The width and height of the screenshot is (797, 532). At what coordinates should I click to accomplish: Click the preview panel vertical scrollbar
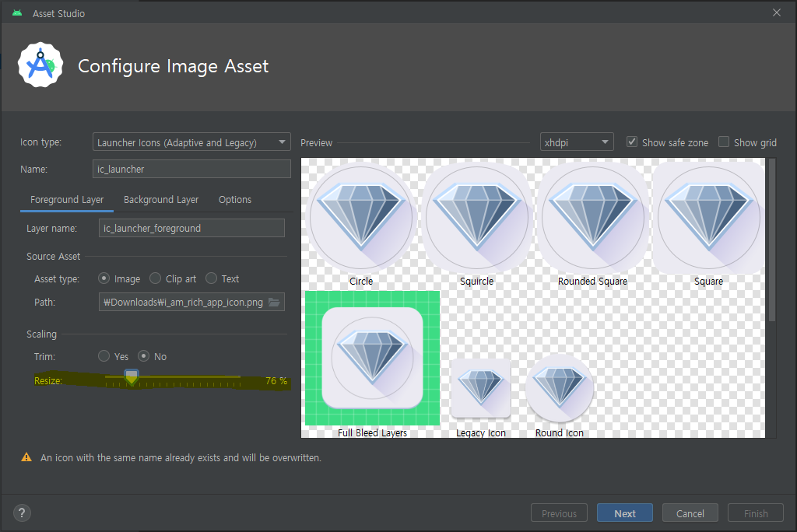pyautogui.click(x=772, y=240)
